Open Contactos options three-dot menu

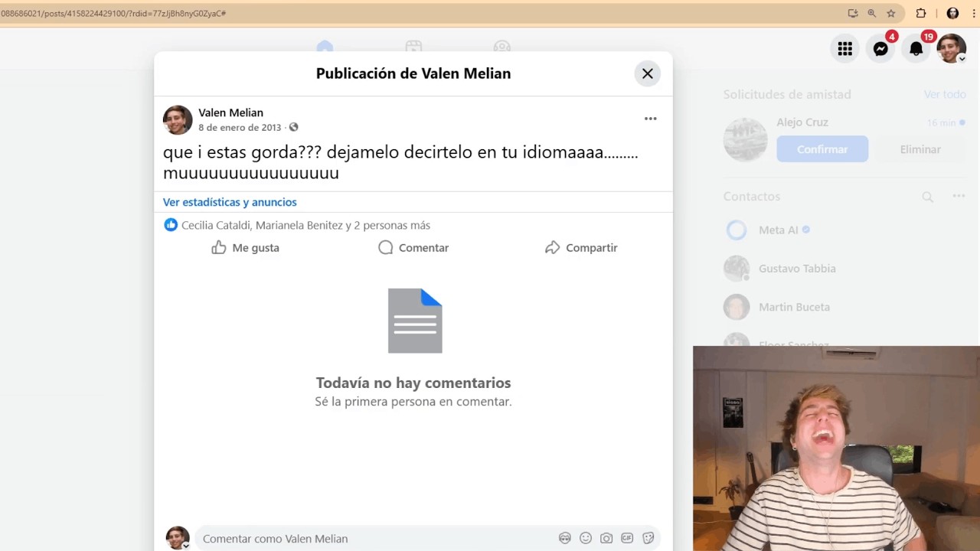[959, 197]
